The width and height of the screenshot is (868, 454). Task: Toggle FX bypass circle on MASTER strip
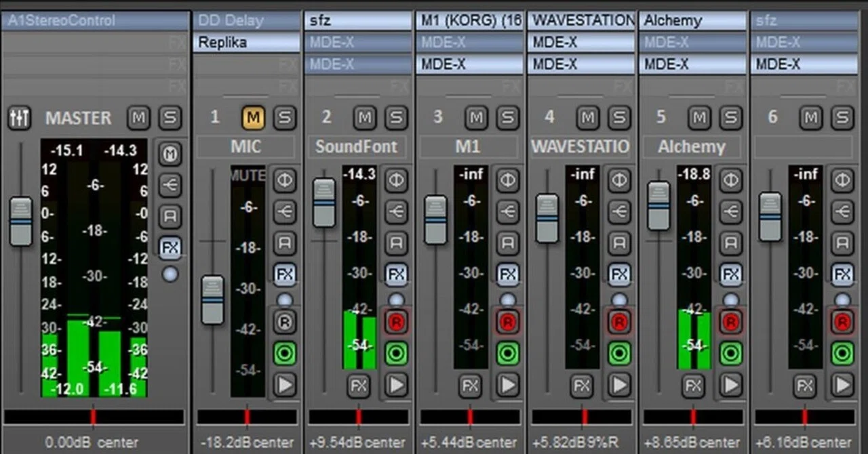click(170, 274)
